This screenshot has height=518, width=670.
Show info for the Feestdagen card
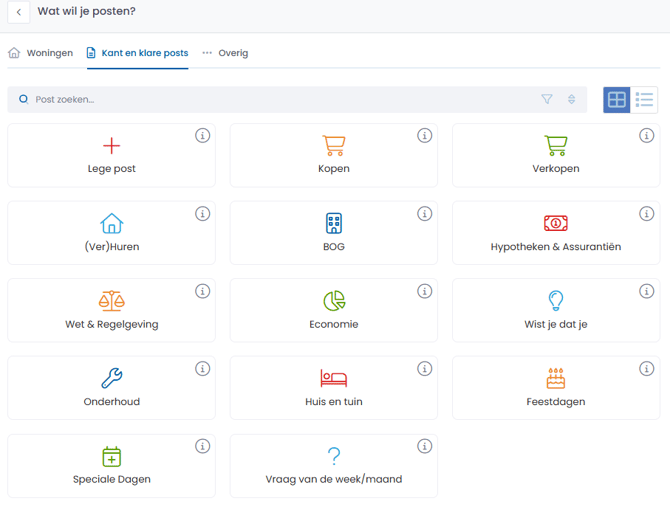coord(646,368)
